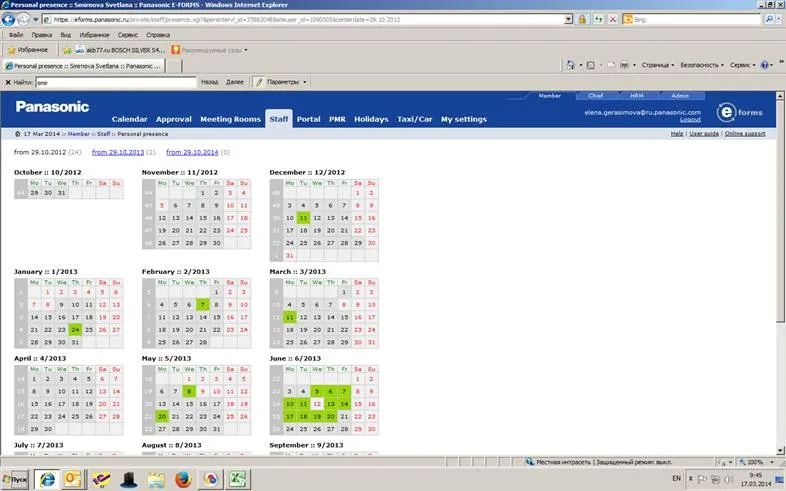The height and width of the screenshot is (491, 786).
Task: Click the read mail icon in command bar
Action: tap(611, 65)
